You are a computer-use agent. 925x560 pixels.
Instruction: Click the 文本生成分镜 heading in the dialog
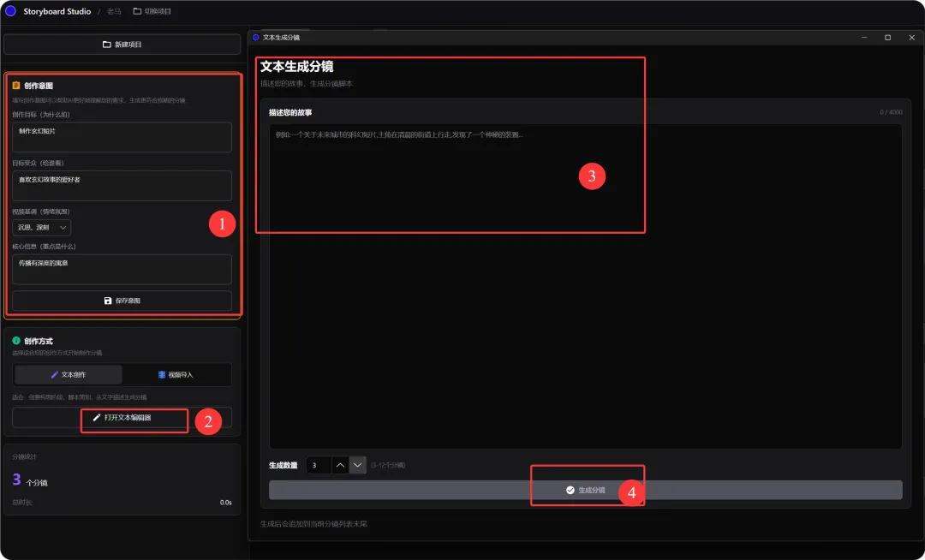point(296,67)
